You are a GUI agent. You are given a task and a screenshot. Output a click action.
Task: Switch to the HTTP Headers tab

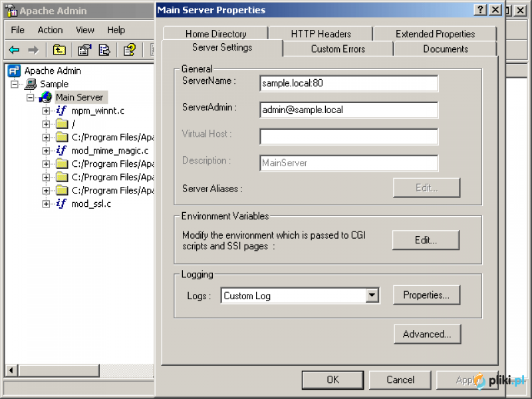tap(321, 34)
